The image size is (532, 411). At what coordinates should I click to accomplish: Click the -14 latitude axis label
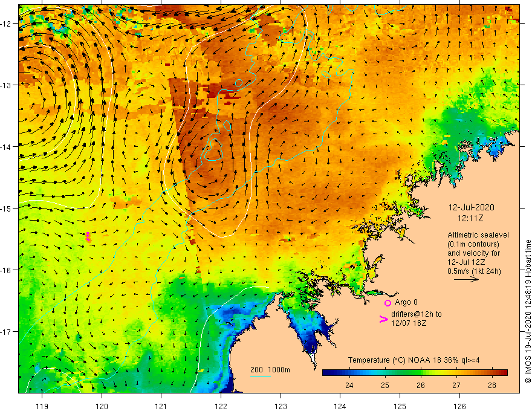(7, 147)
